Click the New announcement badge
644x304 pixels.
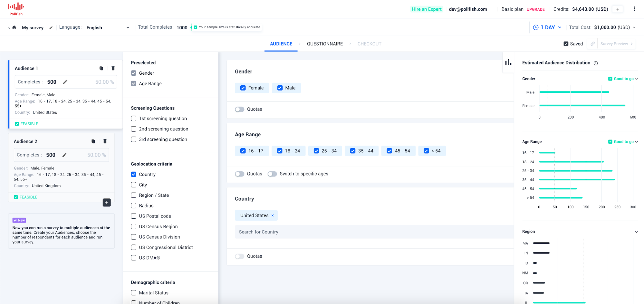click(x=19, y=220)
